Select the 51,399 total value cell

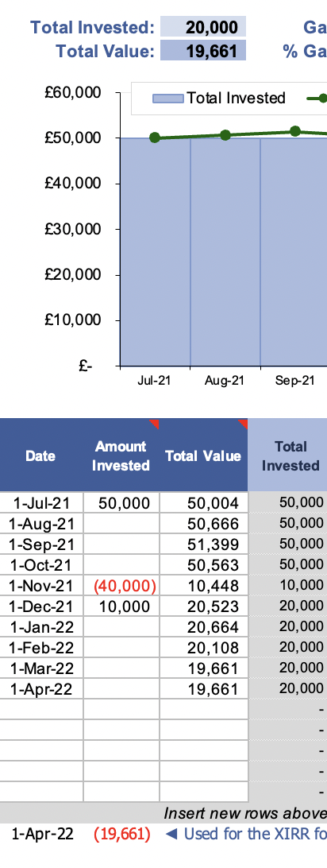pos(204,544)
